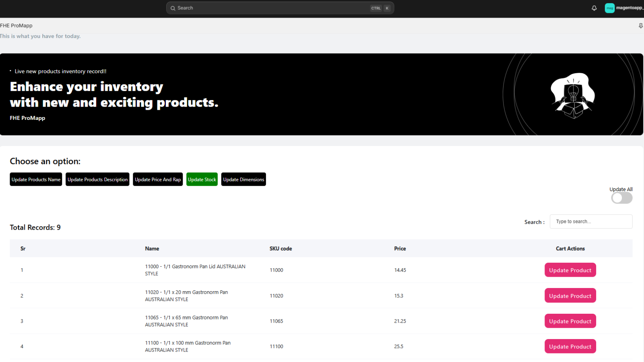Click the price value 15.3
This screenshot has height=362, width=644.
[x=398, y=296]
